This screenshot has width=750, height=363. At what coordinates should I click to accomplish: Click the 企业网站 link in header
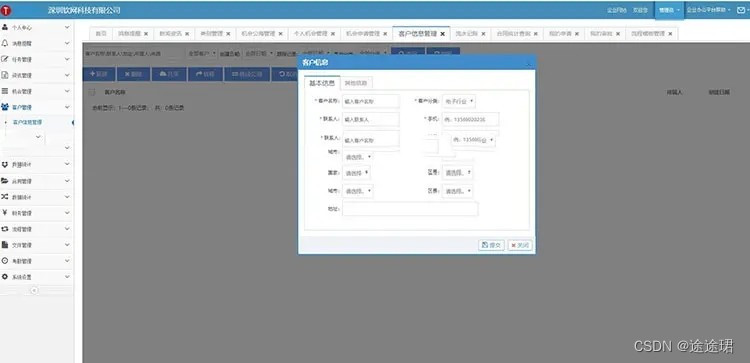[x=617, y=10]
